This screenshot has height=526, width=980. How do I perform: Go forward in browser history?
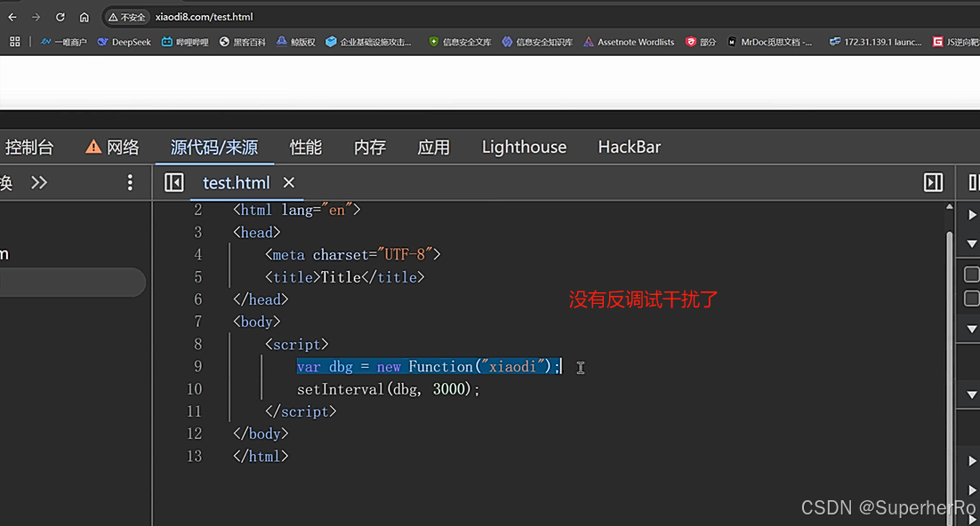click(36, 18)
